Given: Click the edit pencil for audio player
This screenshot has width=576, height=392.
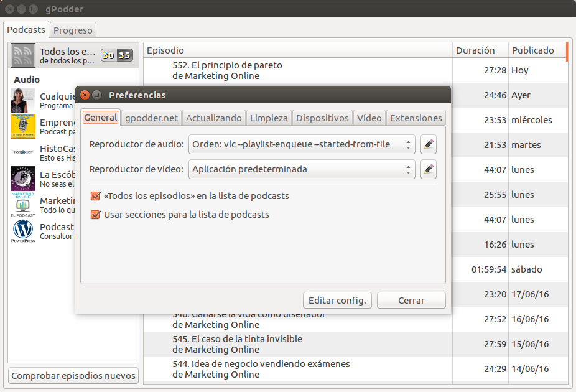Looking at the screenshot, I should 429,144.
